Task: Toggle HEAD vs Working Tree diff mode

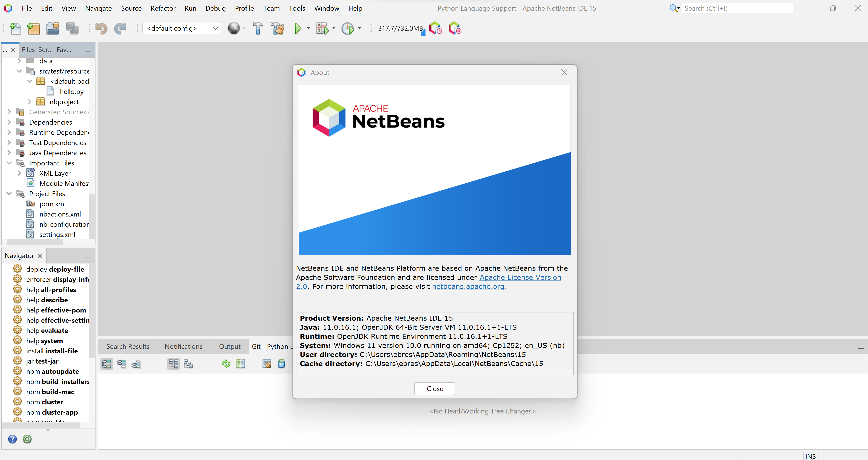Action: click(x=107, y=364)
